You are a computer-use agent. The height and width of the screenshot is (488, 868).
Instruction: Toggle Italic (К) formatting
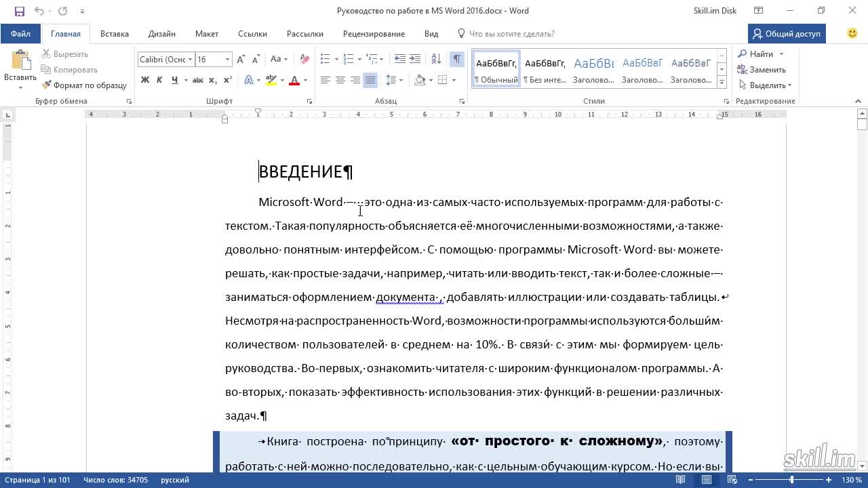pyautogui.click(x=159, y=80)
